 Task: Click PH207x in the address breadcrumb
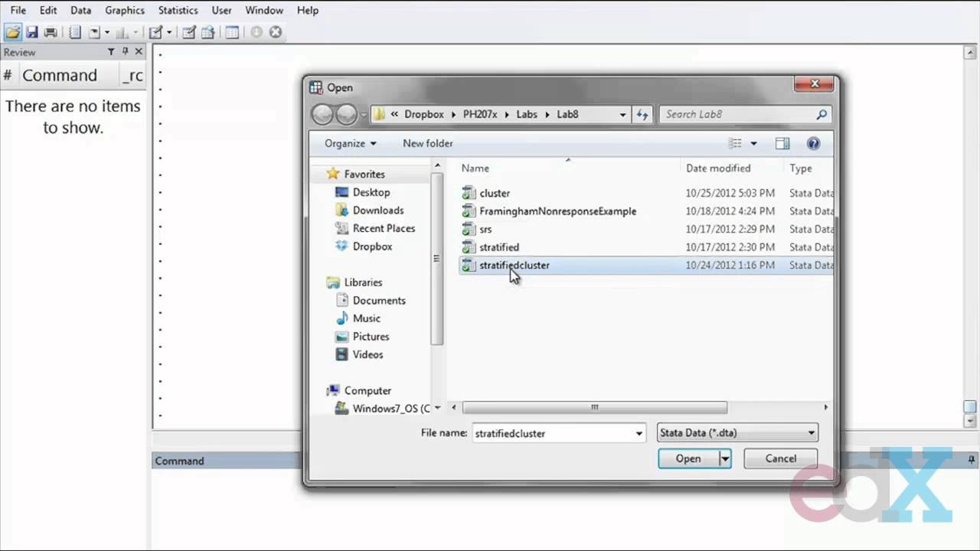coord(480,114)
